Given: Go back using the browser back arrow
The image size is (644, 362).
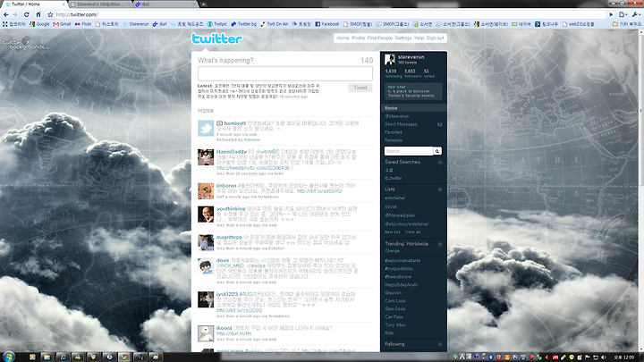Looking at the screenshot, I should (x=5, y=14).
